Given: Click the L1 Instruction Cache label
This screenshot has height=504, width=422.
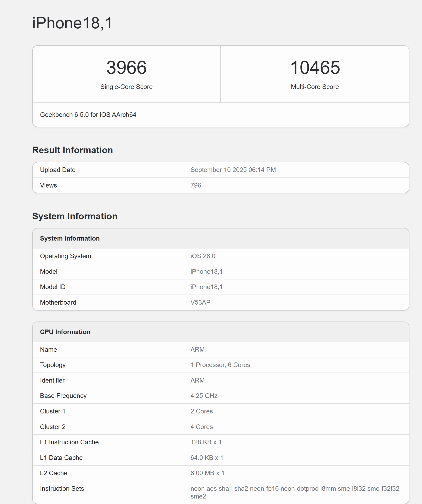Looking at the screenshot, I should pos(69,442).
